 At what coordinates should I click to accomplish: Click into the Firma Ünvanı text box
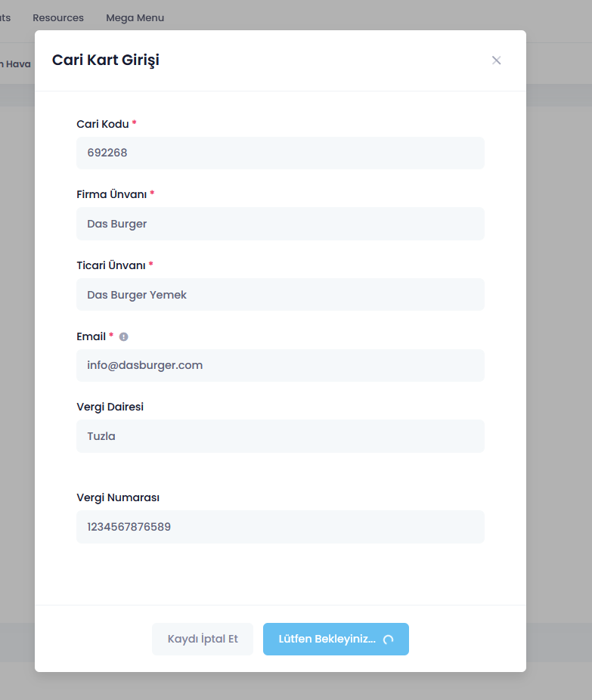pos(280,224)
